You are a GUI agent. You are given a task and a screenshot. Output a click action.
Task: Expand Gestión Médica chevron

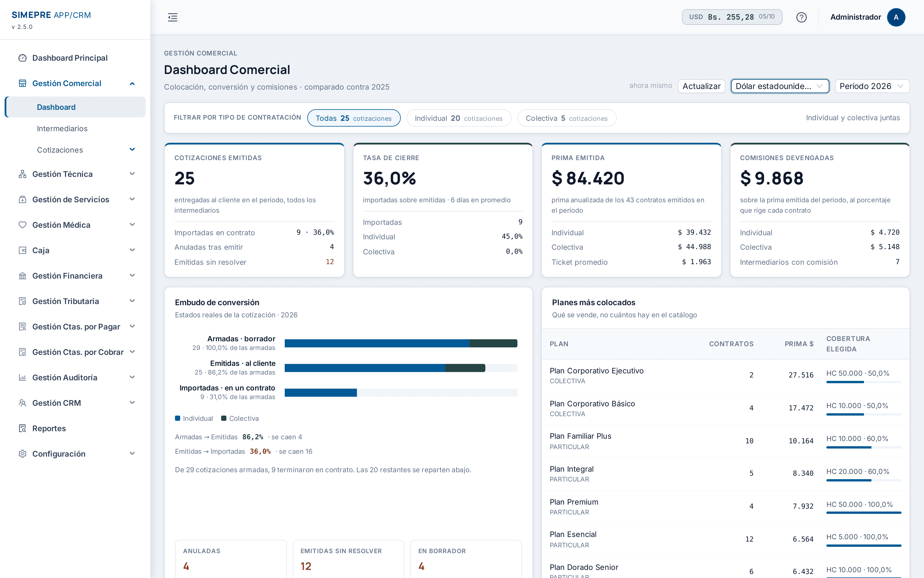[132, 225]
